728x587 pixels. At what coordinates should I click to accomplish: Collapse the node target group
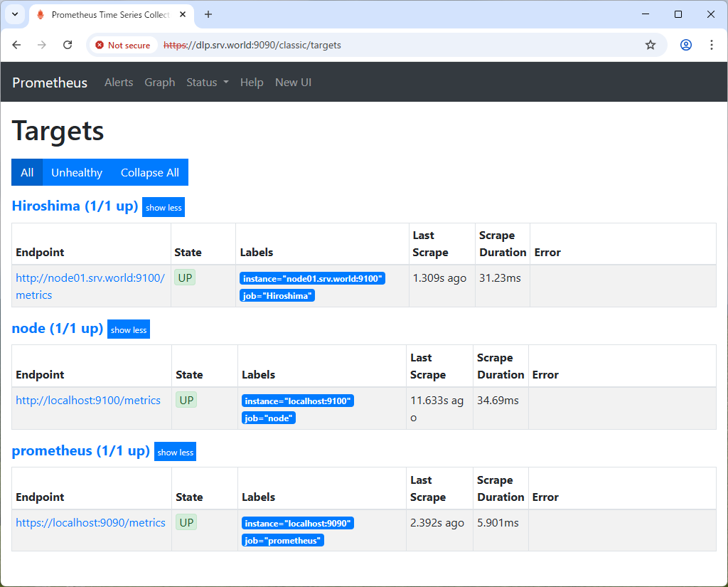(129, 330)
